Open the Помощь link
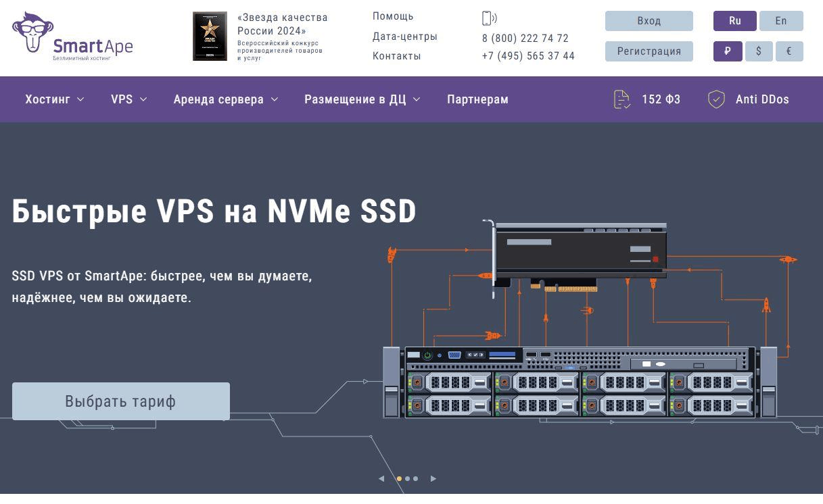Screen dimensions: 823x504 point(393,16)
